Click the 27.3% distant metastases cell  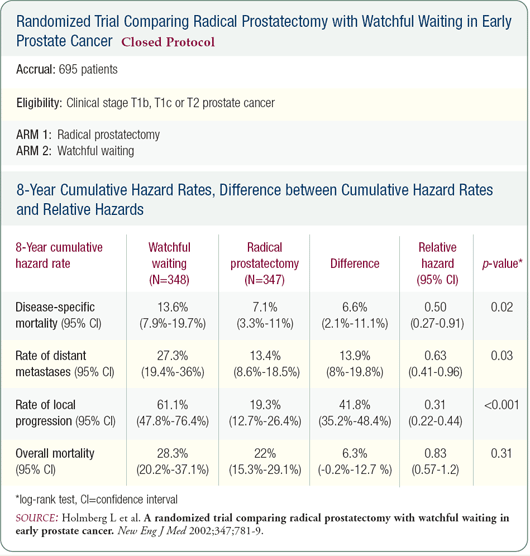click(x=173, y=364)
